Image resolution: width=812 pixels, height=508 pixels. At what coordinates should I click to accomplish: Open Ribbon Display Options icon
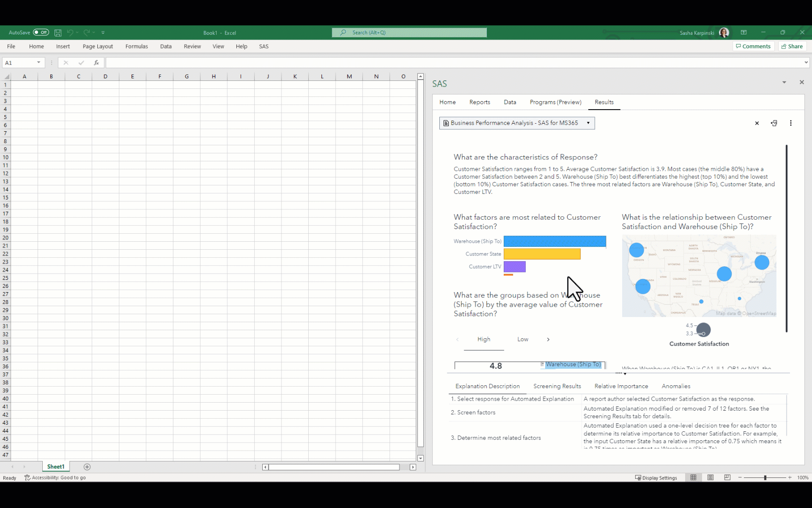pos(743,32)
